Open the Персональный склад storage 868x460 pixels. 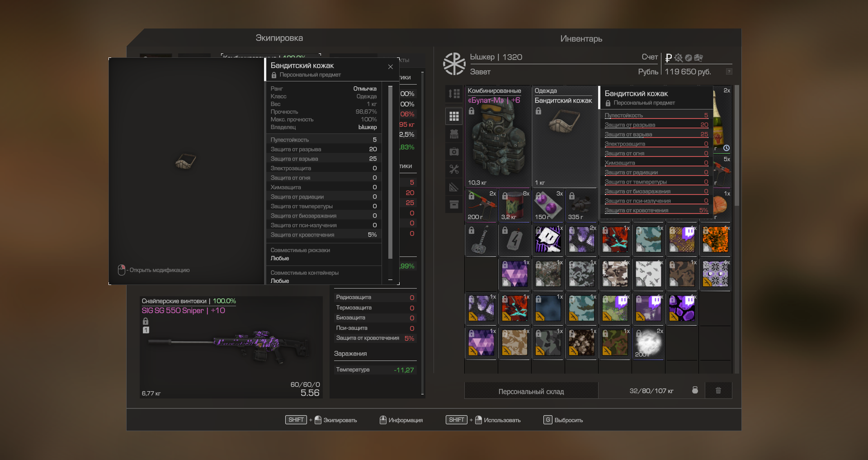[x=531, y=391]
